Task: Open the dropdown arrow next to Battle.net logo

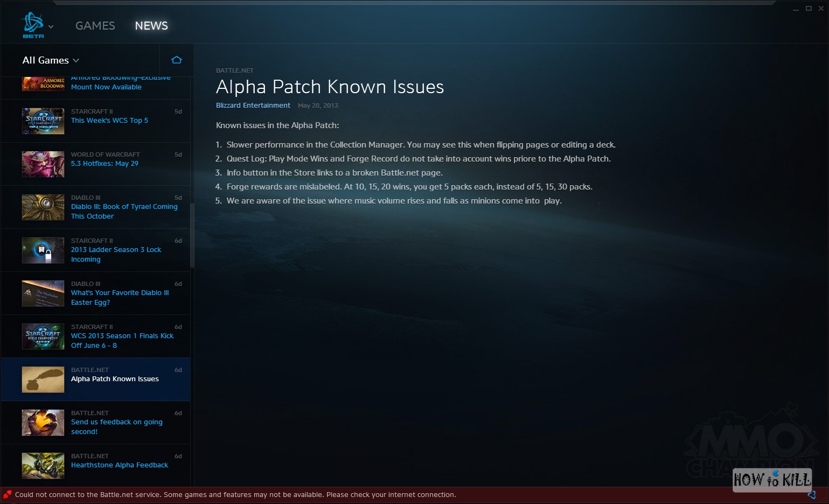Action: click(51, 26)
